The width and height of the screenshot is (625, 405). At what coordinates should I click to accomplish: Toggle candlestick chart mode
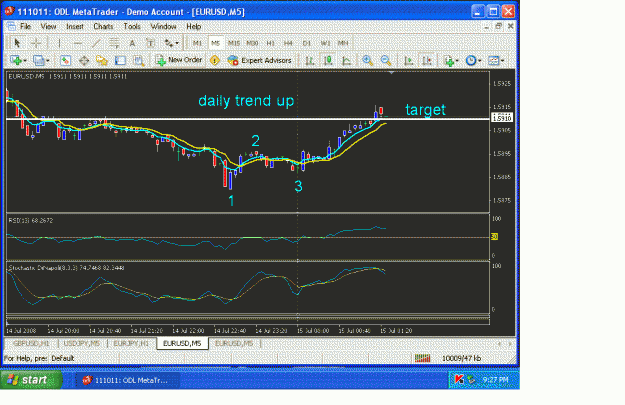coord(328,61)
